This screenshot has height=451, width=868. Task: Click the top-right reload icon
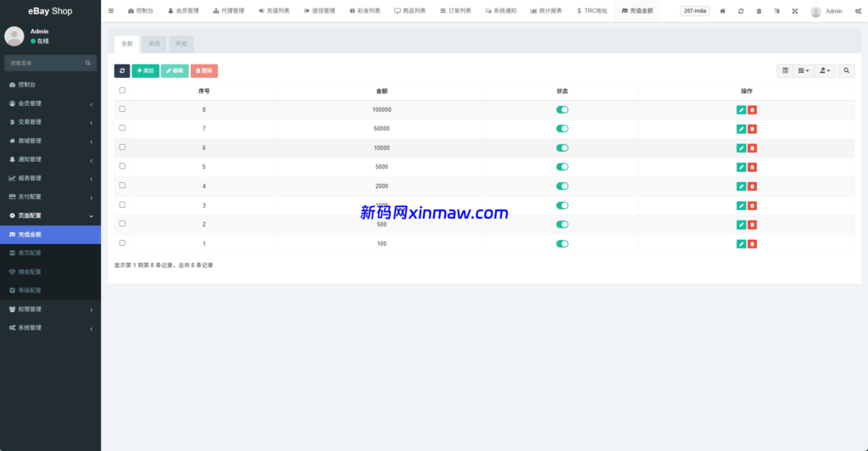741,11
